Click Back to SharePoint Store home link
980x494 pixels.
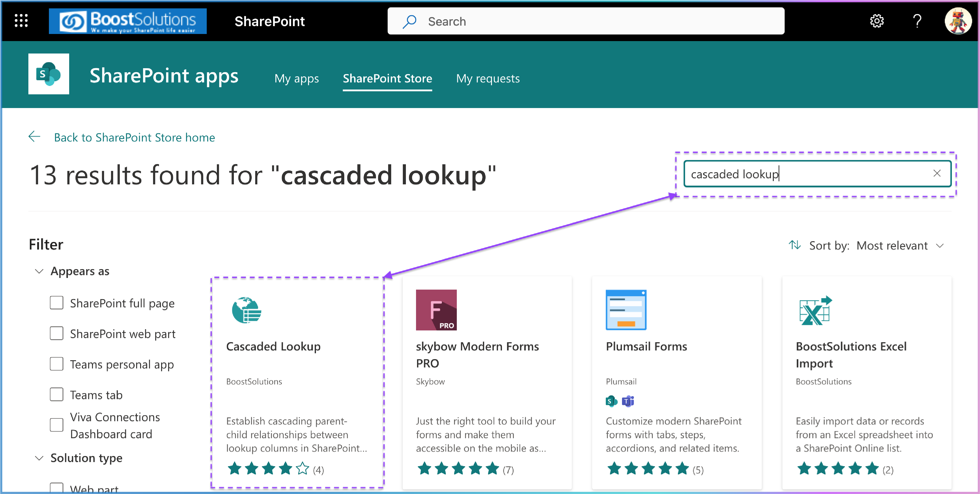(134, 137)
